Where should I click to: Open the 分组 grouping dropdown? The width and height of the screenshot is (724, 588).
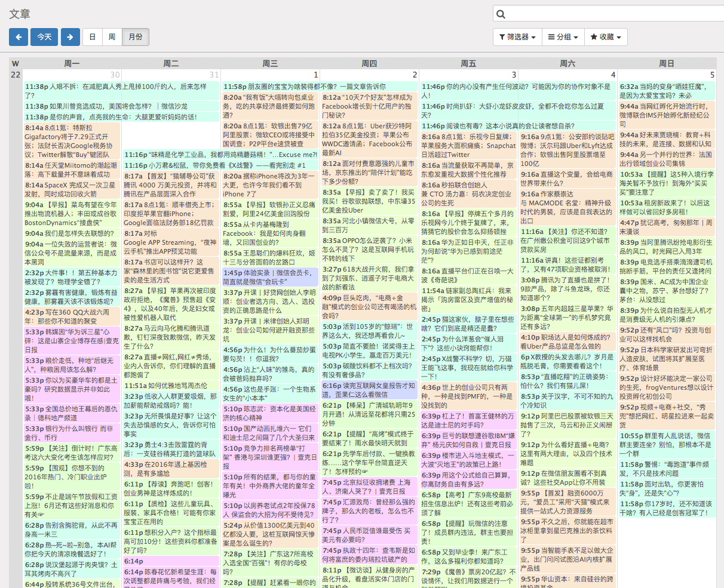(x=563, y=37)
